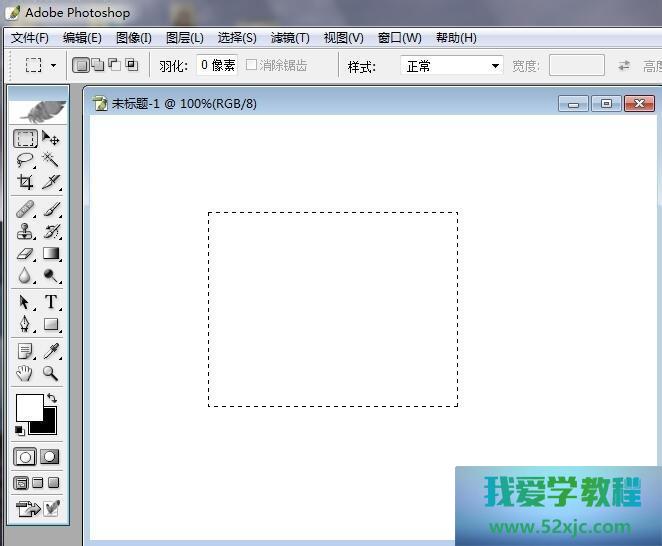This screenshot has height=546, width=662.
Task: Select the Horizontal Type tool
Action: pyautogui.click(x=51, y=302)
